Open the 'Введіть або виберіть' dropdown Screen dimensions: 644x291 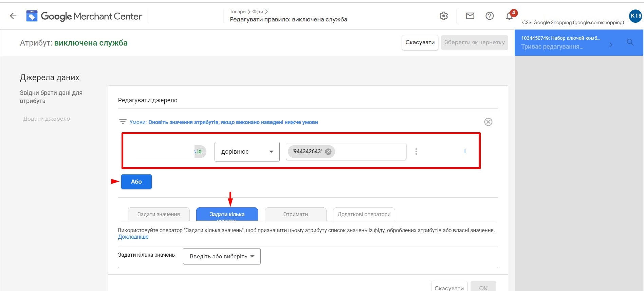coord(222,256)
